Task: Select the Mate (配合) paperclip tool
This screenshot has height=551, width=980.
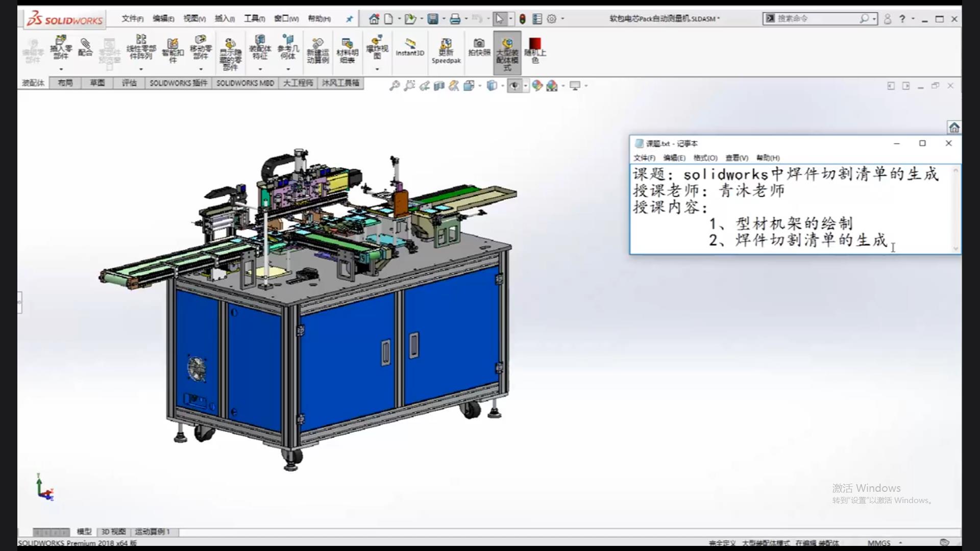Action: point(85,47)
